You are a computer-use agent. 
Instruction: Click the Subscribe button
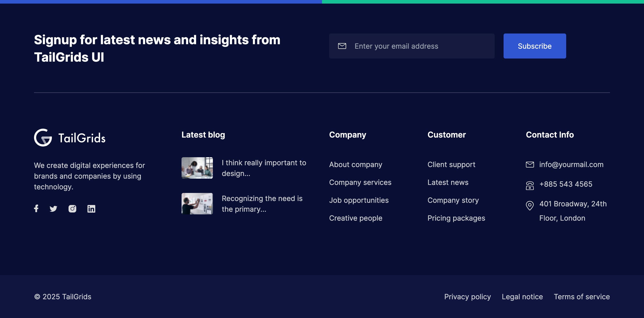click(535, 46)
